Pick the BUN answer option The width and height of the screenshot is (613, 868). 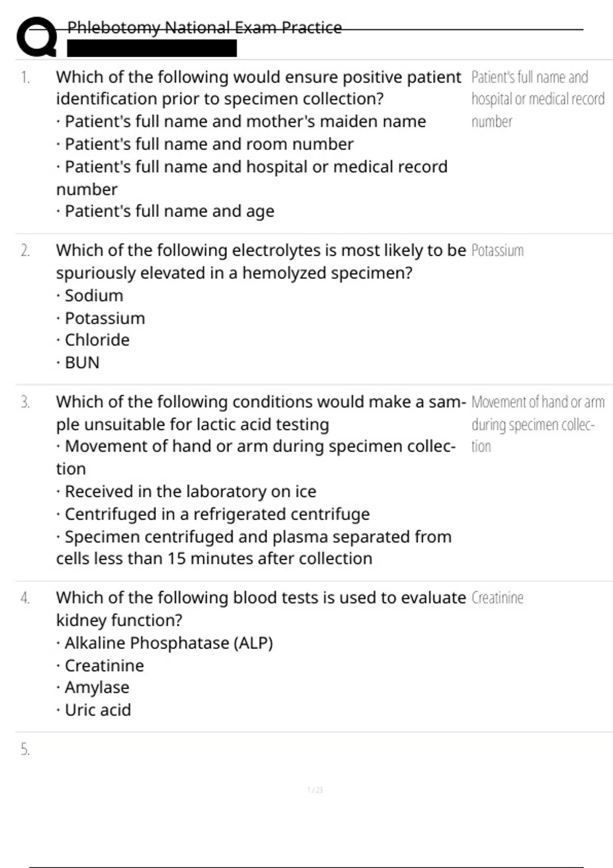pos(82,363)
